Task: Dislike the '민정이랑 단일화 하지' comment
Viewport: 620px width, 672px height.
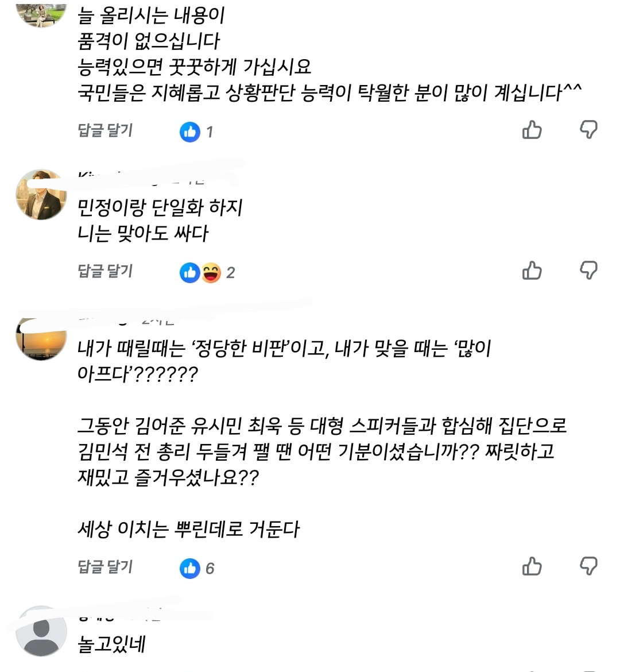Action: pyautogui.click(x=588, y=270)
